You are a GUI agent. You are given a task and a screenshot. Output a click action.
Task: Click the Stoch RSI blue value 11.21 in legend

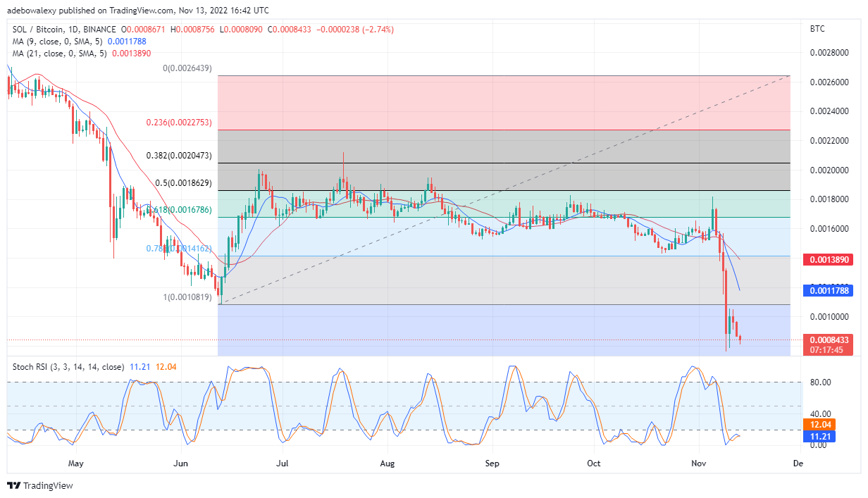pos(139,367)
